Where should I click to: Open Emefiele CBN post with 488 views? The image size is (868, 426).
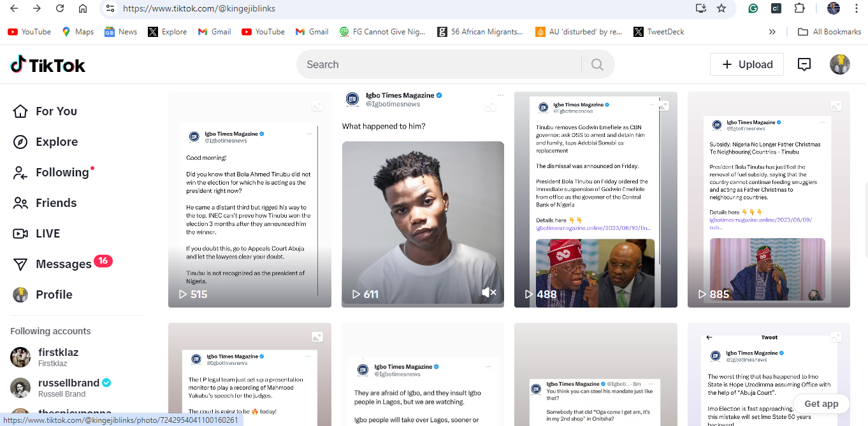click(x=595, y=199)
